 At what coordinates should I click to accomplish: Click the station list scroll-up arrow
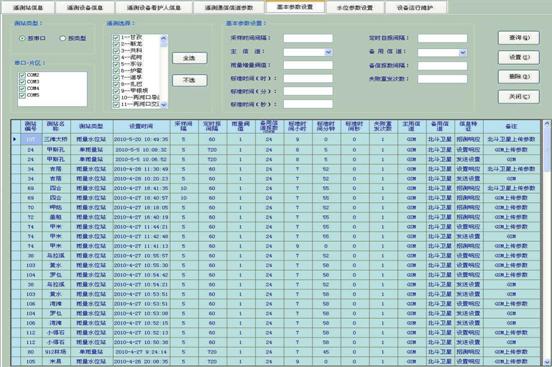point(164,38)
